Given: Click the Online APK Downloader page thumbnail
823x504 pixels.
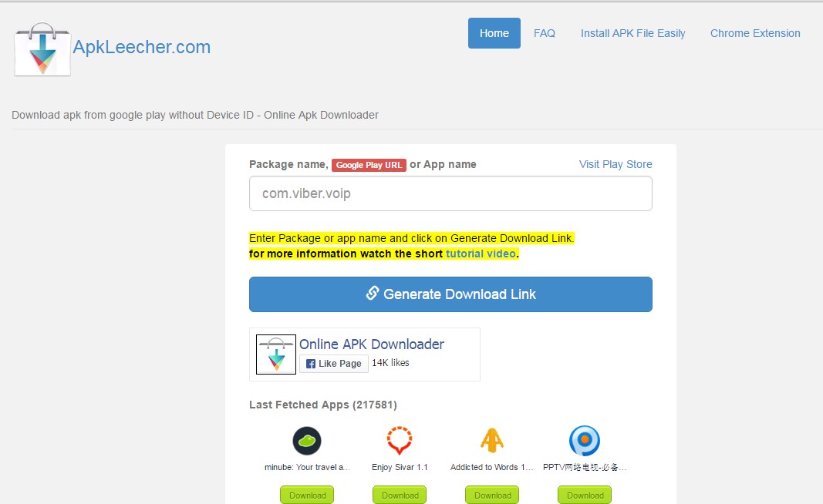Looking at the screenshot, I should [x=276, y=354].
